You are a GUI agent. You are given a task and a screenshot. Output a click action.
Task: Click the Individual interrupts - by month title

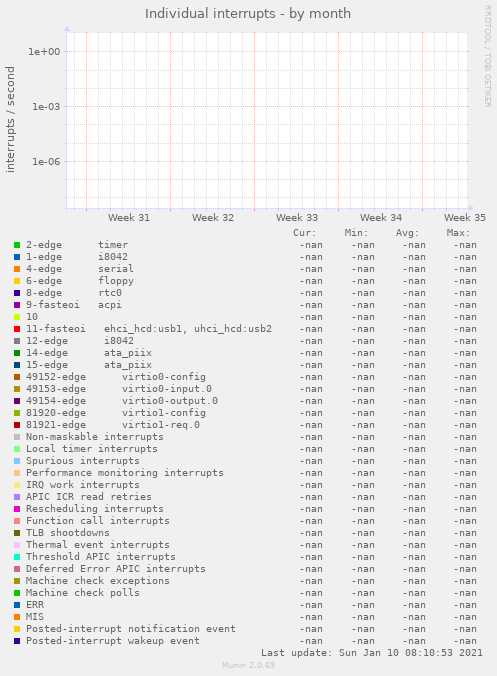248,14
